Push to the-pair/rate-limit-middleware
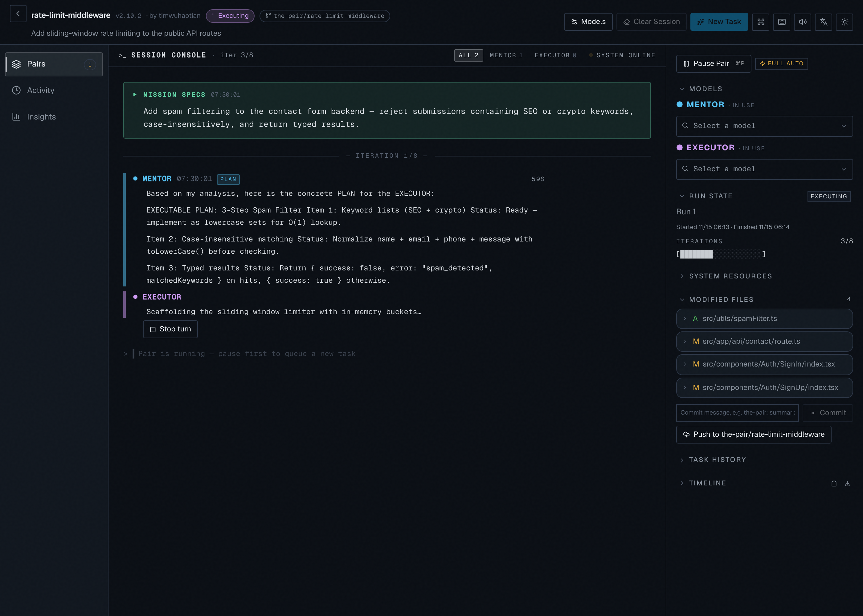 tap(753, 435)
